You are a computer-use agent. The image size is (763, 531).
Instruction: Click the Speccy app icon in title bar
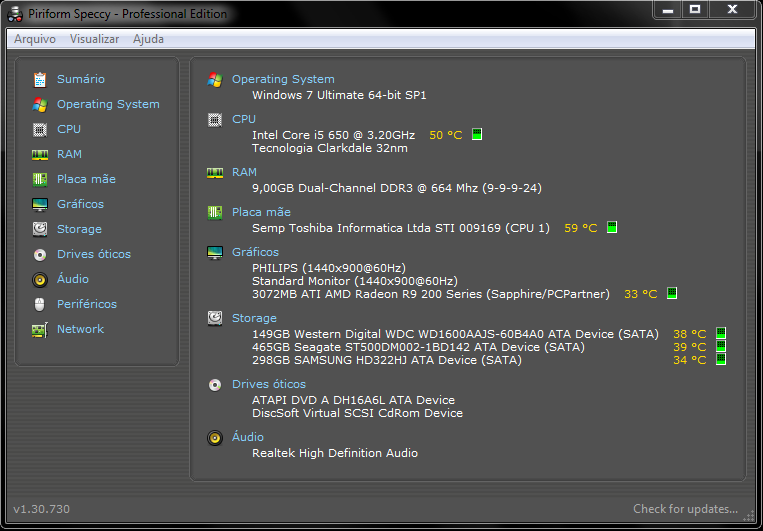click(x=15, y=14)
